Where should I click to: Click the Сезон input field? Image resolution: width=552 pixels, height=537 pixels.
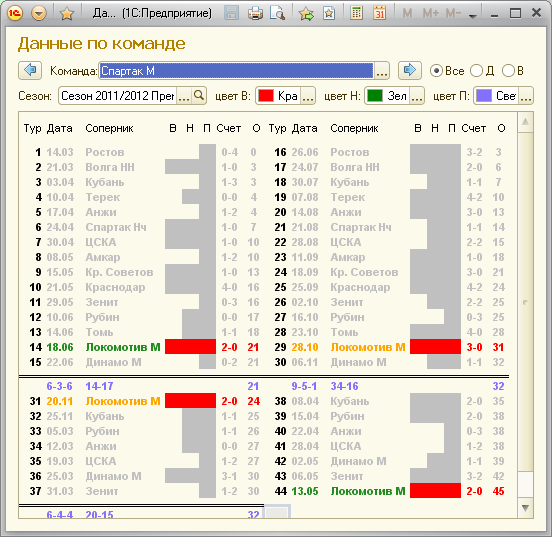[118, 96]
